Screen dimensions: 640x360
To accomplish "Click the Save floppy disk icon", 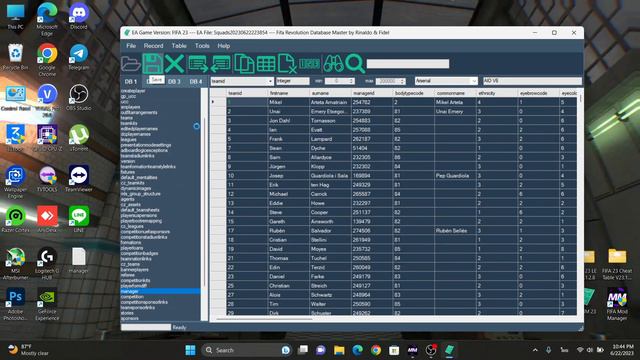I will 152,64.
